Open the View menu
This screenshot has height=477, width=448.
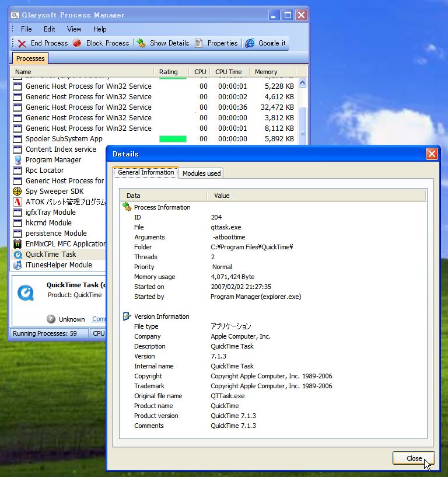(74, 29)
